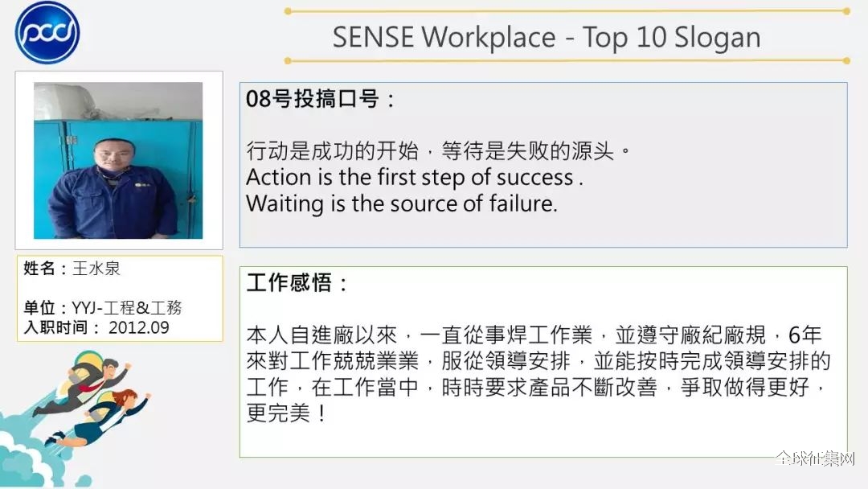
Task: Click the gold line below the title
Action: pos(567,60)
